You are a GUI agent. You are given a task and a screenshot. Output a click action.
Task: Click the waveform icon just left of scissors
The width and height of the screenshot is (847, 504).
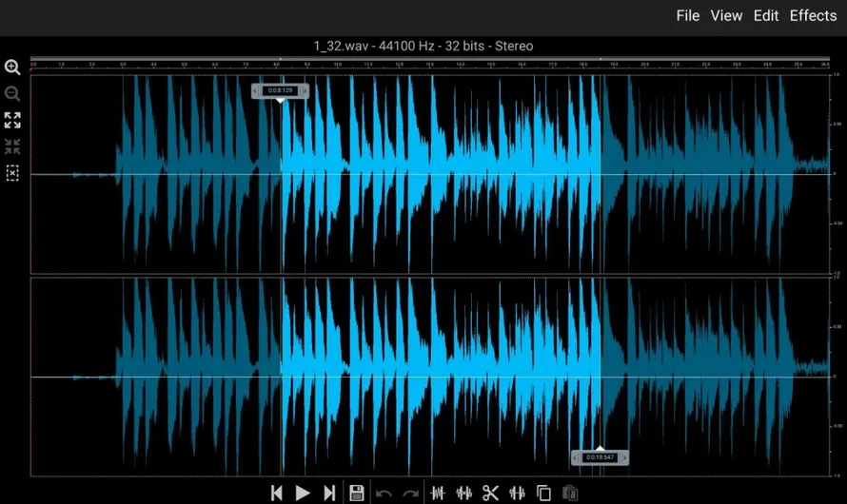coord(464,493)
